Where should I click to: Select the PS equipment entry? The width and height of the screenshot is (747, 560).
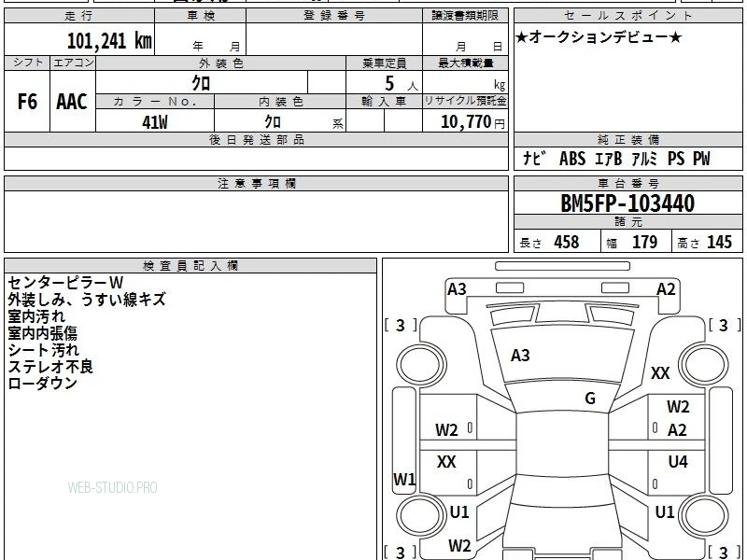coord(675,159)
